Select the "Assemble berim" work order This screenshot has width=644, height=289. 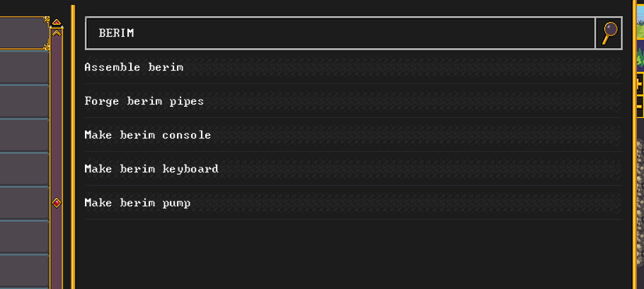click(134, 67)
